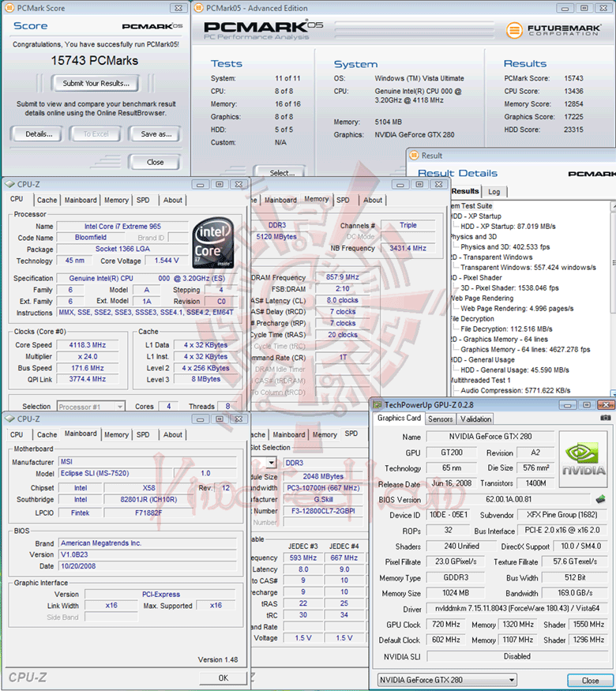The height and width of the screenshot is (691, 616).
Task: Close the PCMark Score dialog with Close button
Action: pyautogui.click(x=155, y=162)
